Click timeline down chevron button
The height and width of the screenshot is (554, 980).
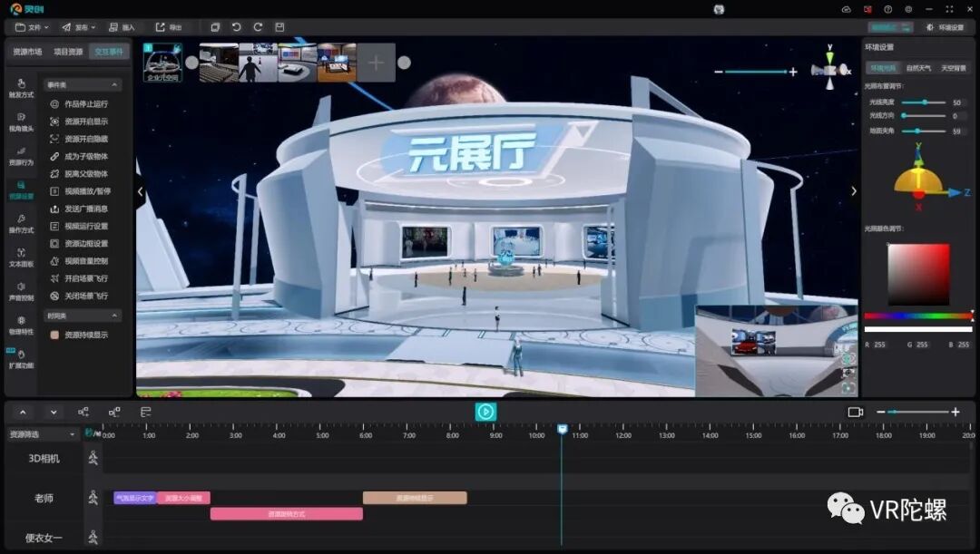(x=54, y=413)
